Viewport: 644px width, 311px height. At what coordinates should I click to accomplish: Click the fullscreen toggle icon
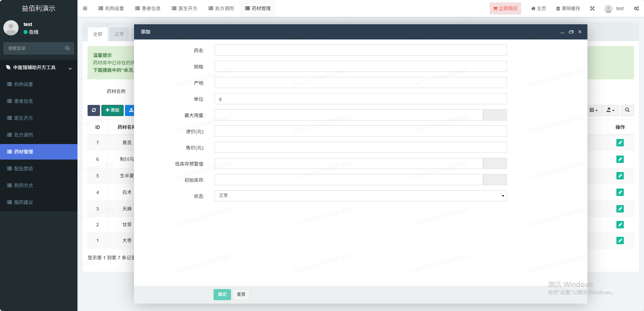[x=592, y=8]
